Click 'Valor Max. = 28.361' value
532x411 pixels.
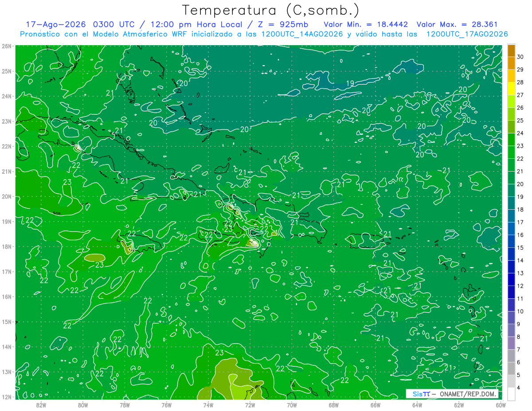(458, 24)
